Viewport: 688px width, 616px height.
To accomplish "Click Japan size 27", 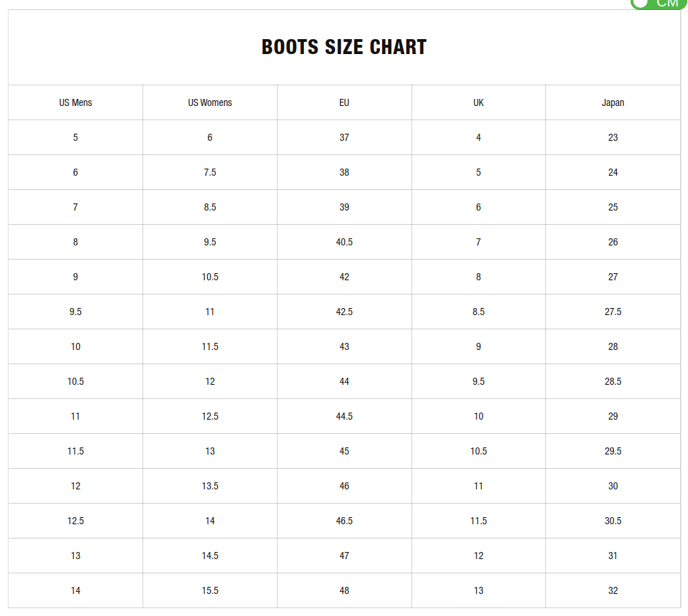I will tap(613, 277).
